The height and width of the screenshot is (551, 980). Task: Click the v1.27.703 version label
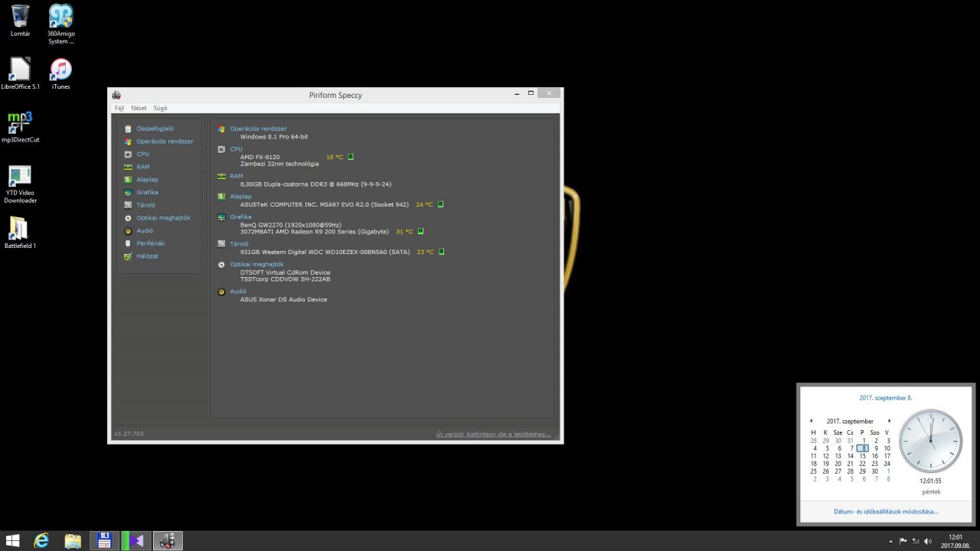(129, 434)
